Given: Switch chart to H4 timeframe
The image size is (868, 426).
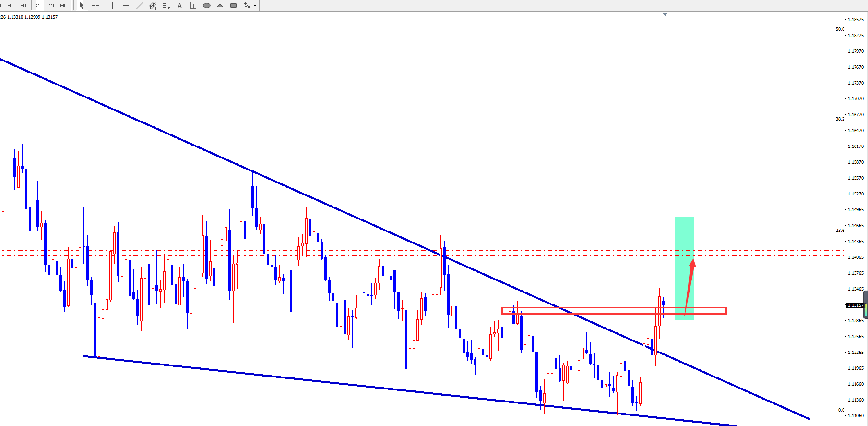Looking at the screenshot, I should pyautogui.click(x=23, y=5).
